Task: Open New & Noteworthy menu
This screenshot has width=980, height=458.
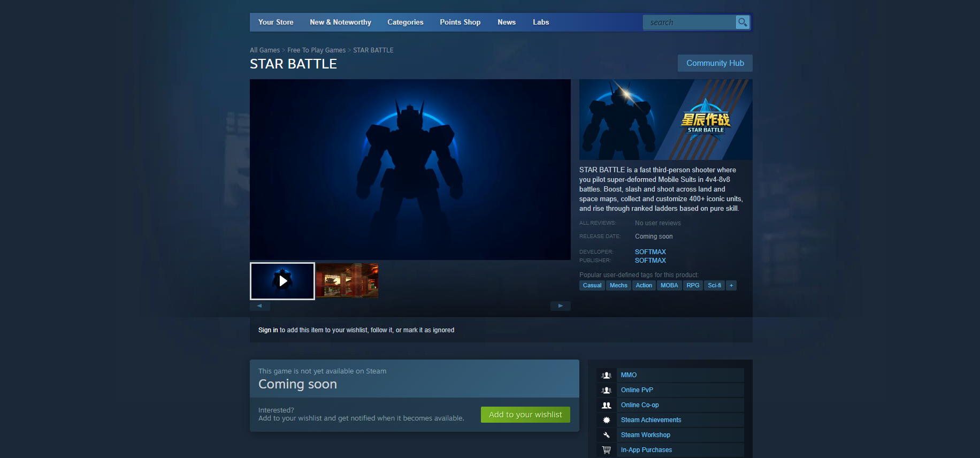Action: (x=340, y=22)
